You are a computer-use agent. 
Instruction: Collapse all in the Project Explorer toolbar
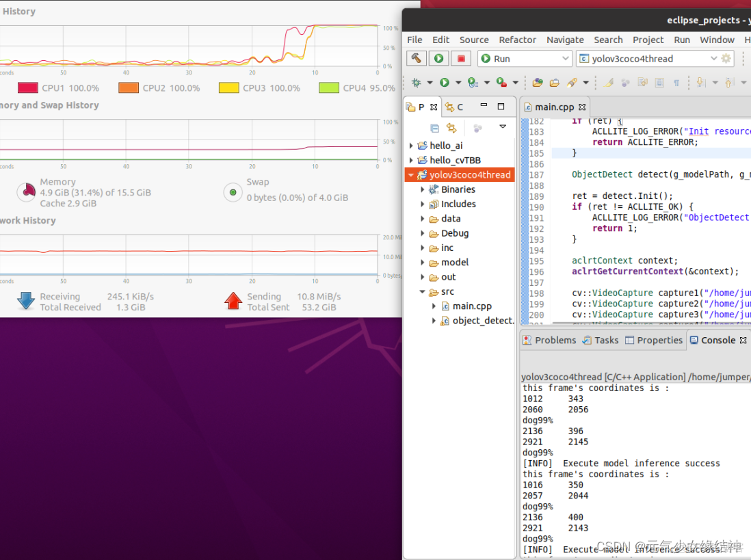[434, 128]
